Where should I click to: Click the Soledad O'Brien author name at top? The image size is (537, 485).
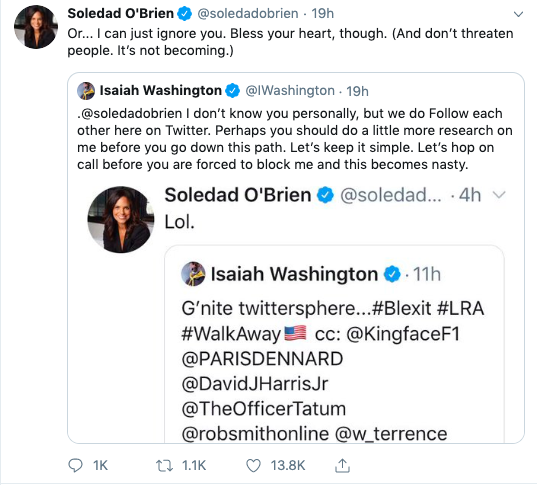pyautogui.click(x=121, y=14)
